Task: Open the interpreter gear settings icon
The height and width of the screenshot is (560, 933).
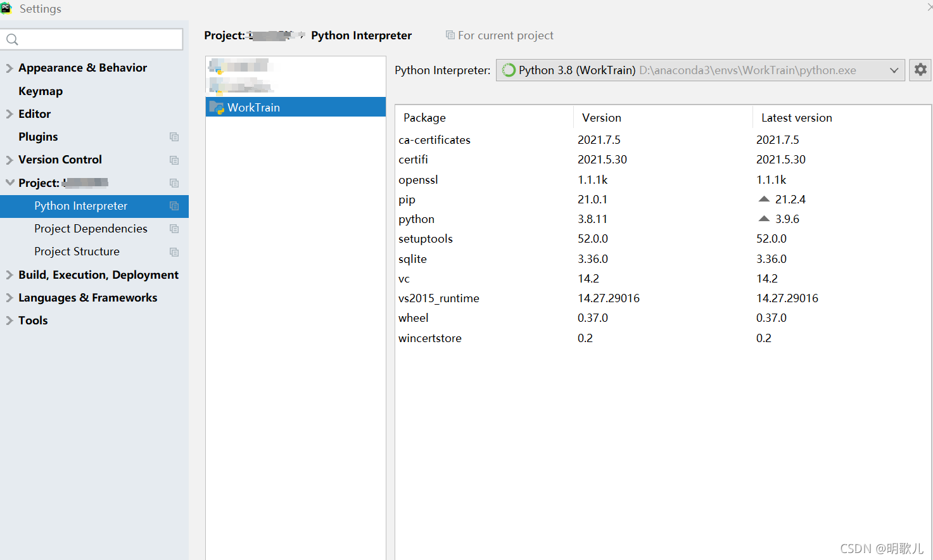Action: point(920,70)
